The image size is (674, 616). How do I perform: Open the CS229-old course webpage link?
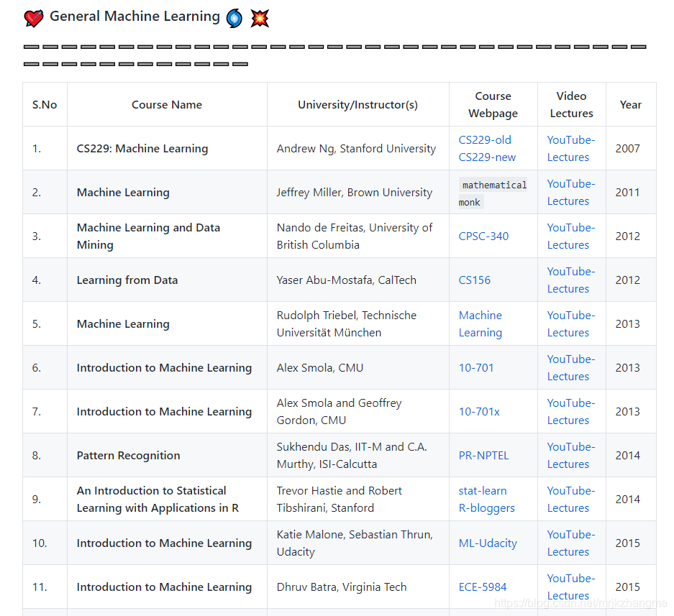484,139
